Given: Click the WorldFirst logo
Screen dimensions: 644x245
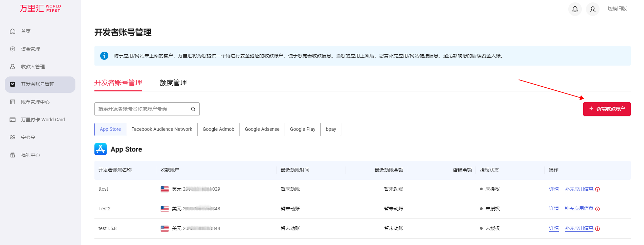Looking at the screenshot, I should pyautogui.click(x=40, y=8).
